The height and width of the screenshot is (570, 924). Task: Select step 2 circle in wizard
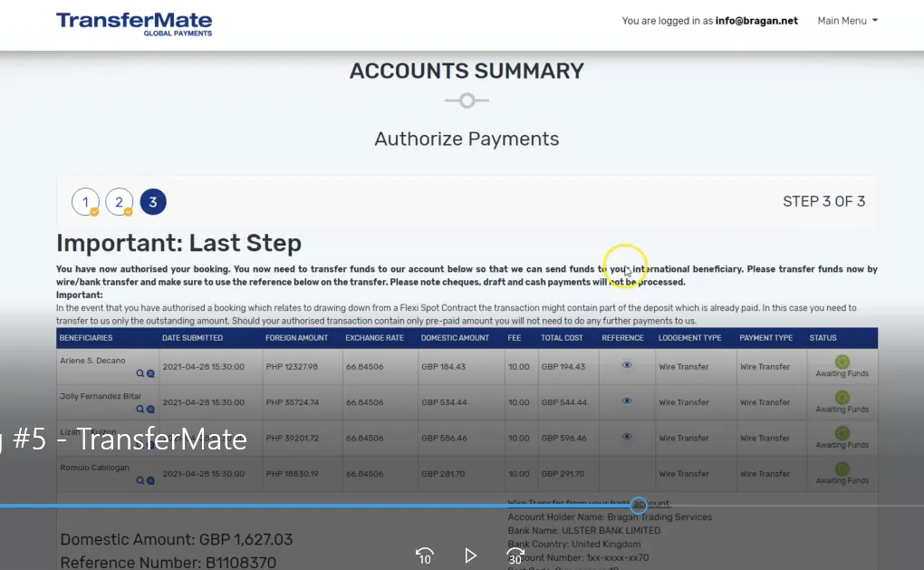point(119,202)
